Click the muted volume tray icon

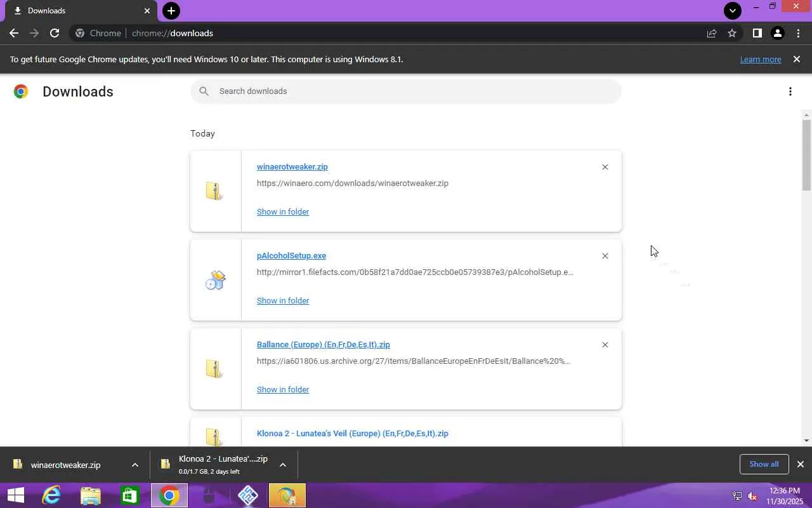[x=752, y=496]
